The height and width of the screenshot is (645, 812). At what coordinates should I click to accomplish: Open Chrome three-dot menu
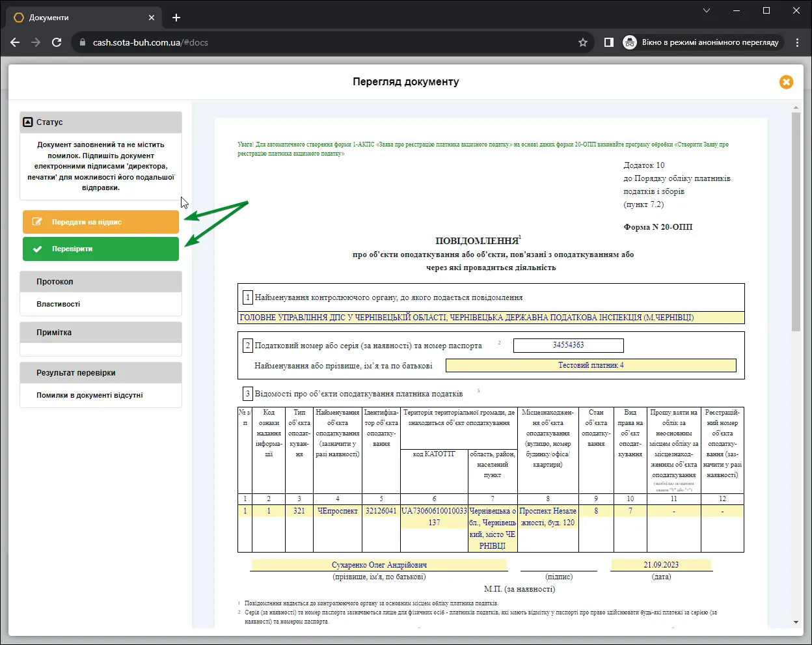[798, 42]
